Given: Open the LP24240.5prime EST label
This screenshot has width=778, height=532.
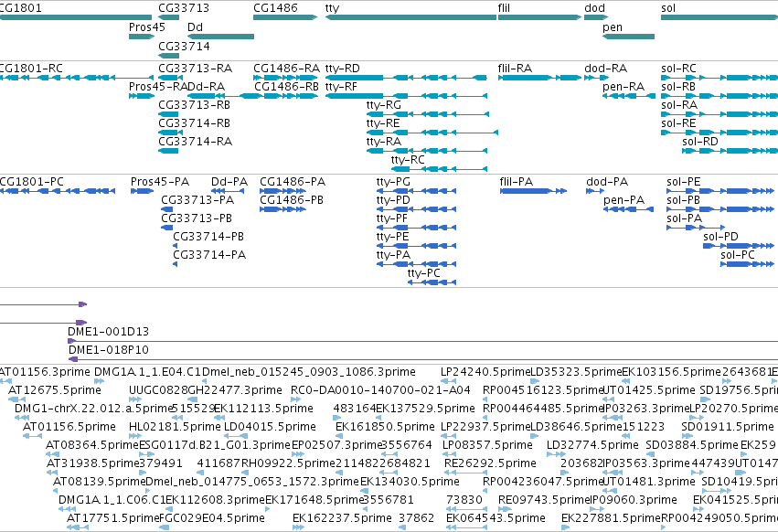Looking at the screenshot, I should 485,372.
